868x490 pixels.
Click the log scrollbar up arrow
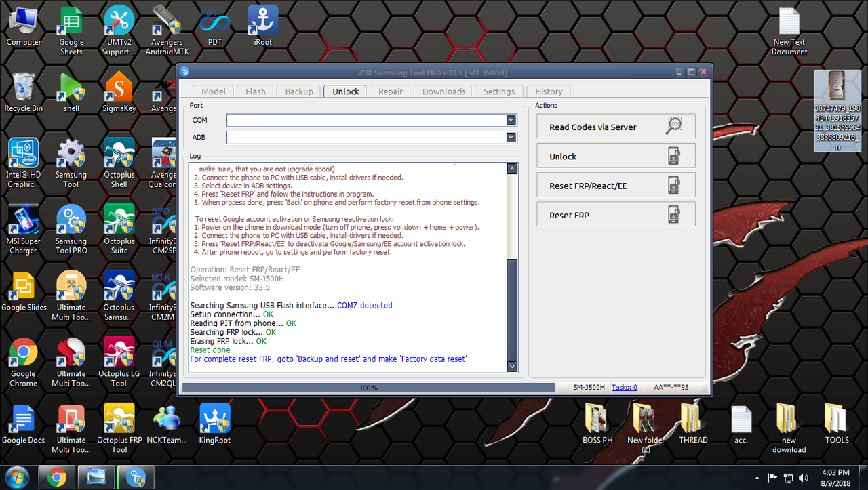click(x=512, y=169)
